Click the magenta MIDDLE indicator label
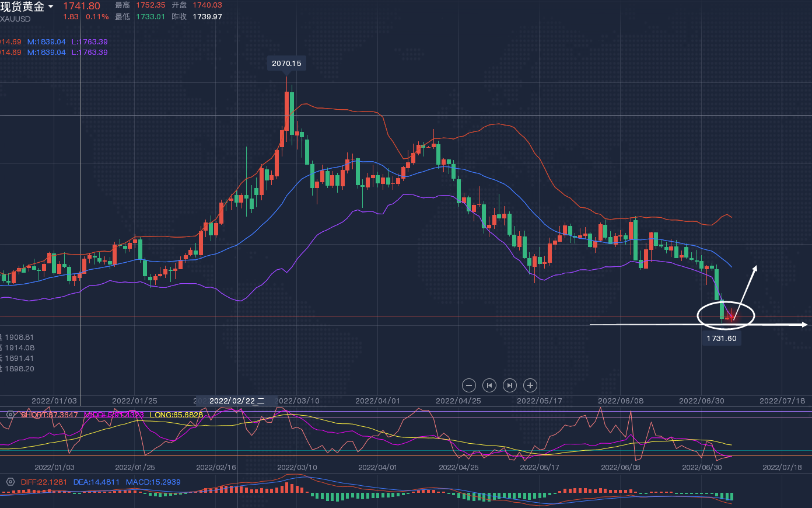Screen dimensions: 812x508 pyautogui.click(x=114, y=415)
